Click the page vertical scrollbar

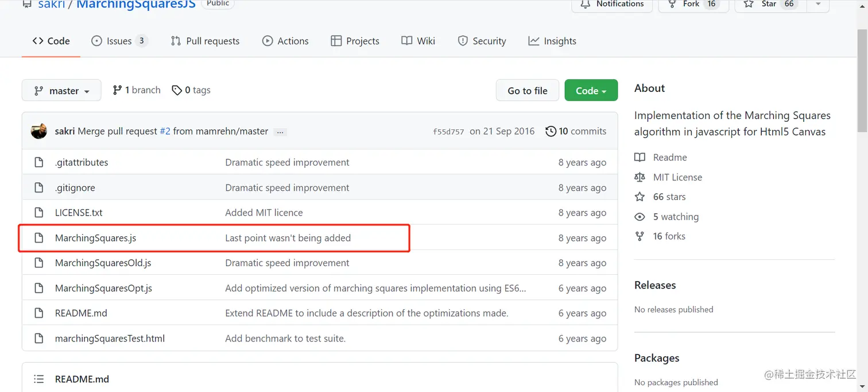point(862,80)
